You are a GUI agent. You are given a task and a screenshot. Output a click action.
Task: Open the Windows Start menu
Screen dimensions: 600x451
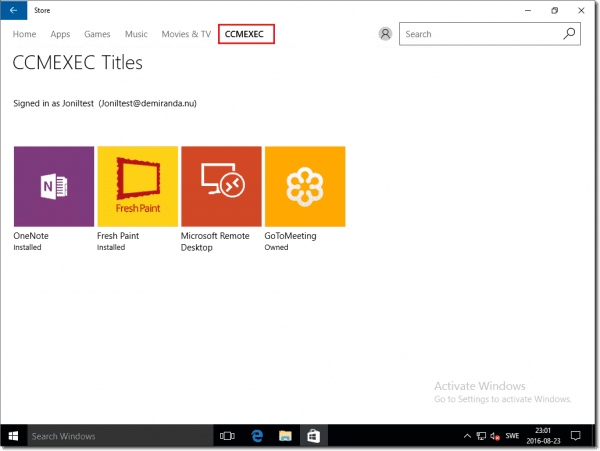[13, 436]
